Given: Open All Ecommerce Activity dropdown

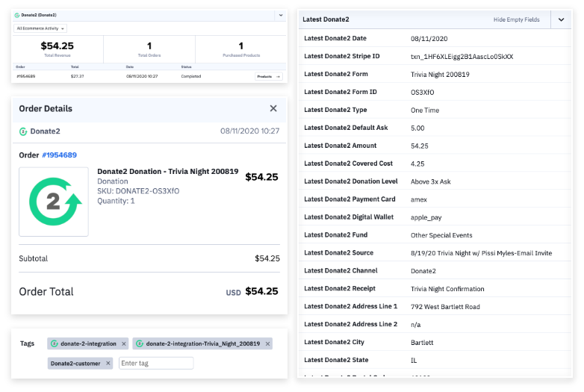Looking at the screenshot, I should click(x=40, y=28).
